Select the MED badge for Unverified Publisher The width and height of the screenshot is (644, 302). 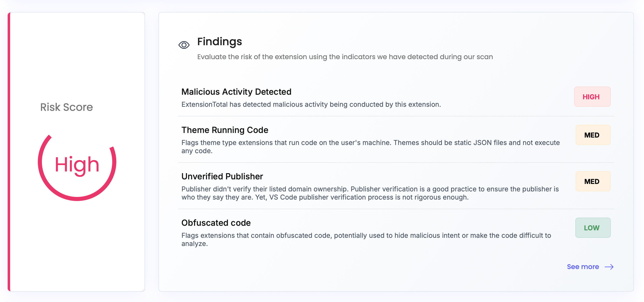tap(593, 182)
